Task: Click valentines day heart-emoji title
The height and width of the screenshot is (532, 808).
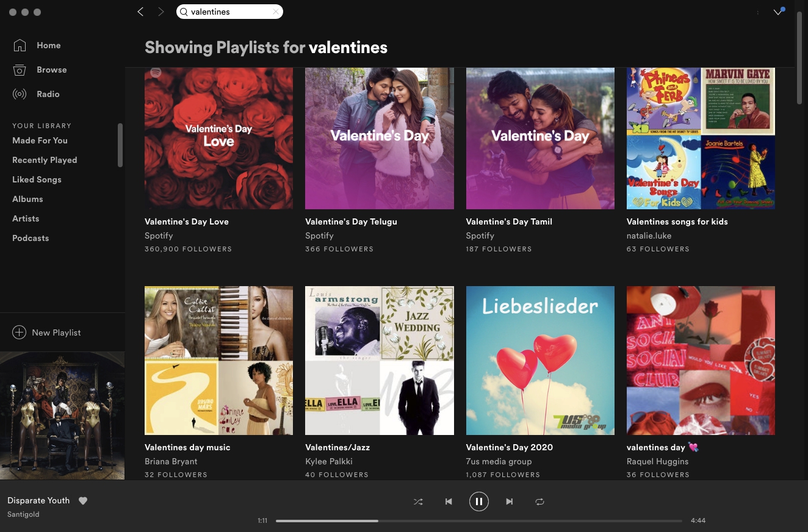Action: [663, 447]
